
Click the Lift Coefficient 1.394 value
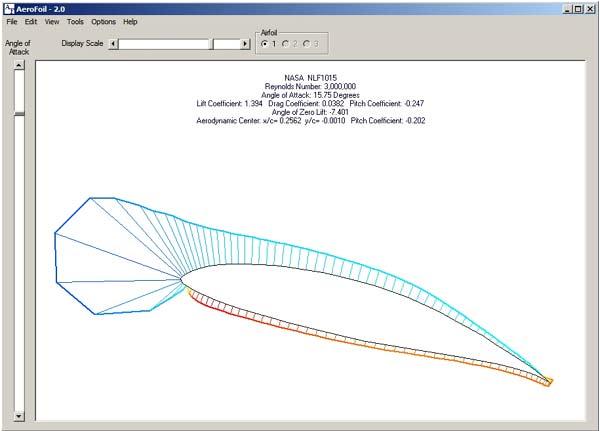click(x=230, y=103)
